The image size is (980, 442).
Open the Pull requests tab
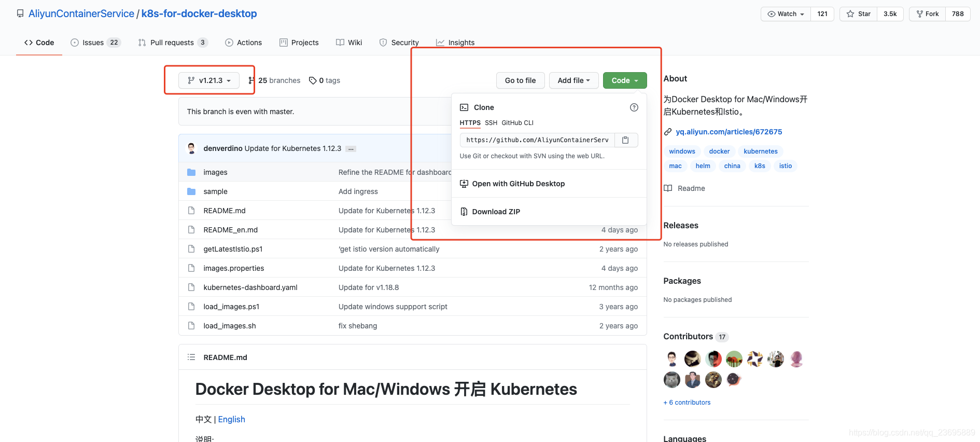pos(173,43)
